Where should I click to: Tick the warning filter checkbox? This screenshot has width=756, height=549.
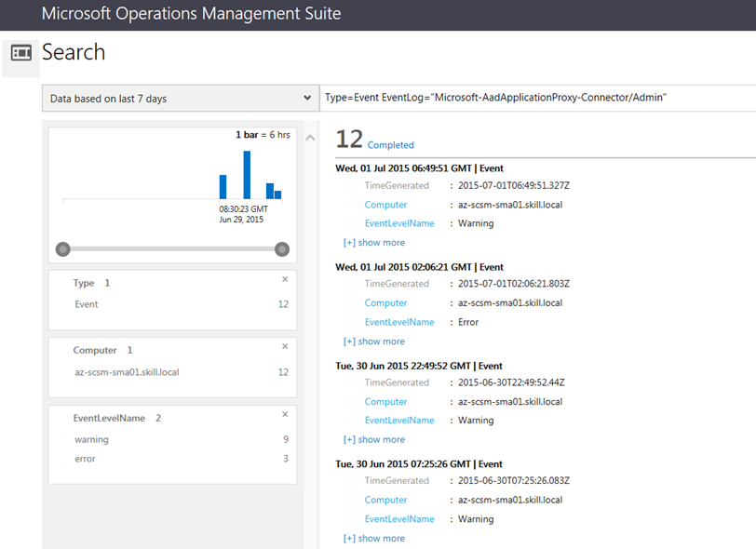click(61, 439)
